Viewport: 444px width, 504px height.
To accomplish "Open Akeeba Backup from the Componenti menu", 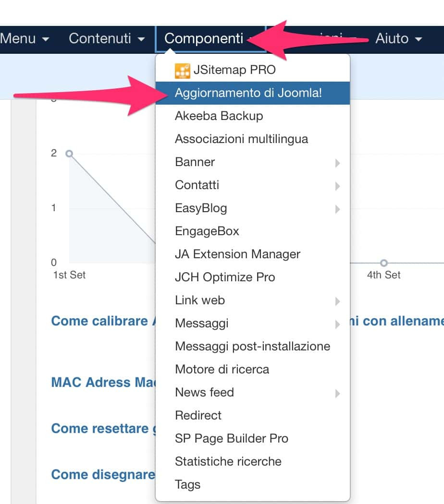I will tap(253, 116).
